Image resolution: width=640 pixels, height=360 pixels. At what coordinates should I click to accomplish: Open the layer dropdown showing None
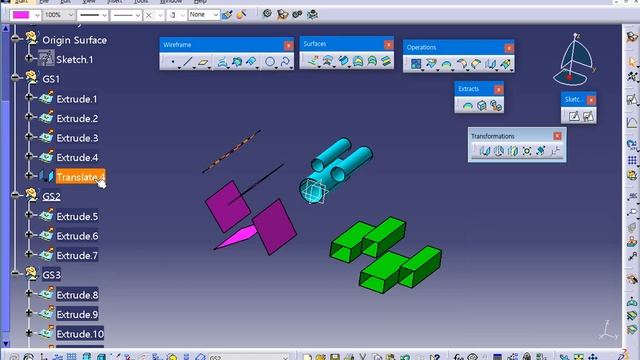click(216, 15)
